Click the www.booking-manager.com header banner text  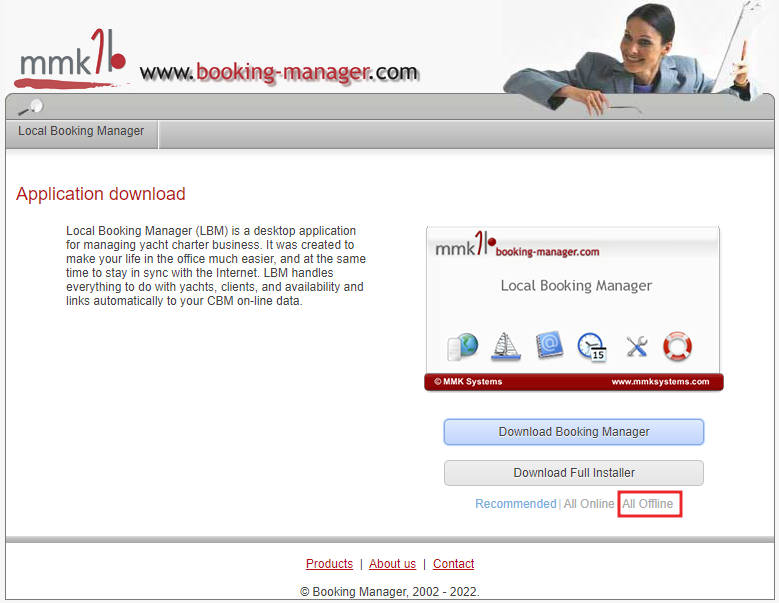pyautogui.click(x=279, y=73)
